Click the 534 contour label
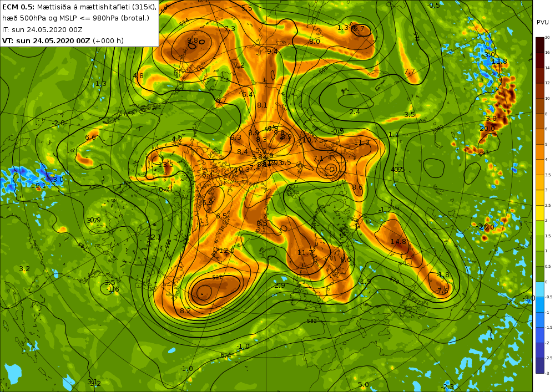The width and height of the screenshot is (555, 392). tap(184, 23)
